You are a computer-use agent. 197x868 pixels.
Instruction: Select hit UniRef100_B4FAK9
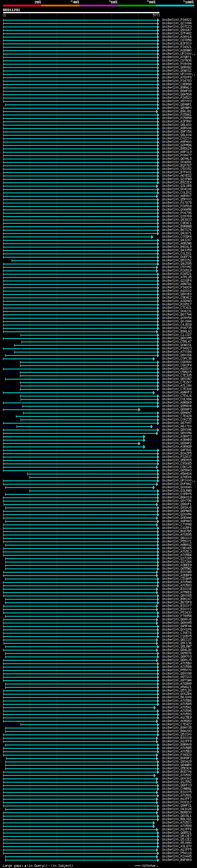pyautogui.click(x=176, y=860)
